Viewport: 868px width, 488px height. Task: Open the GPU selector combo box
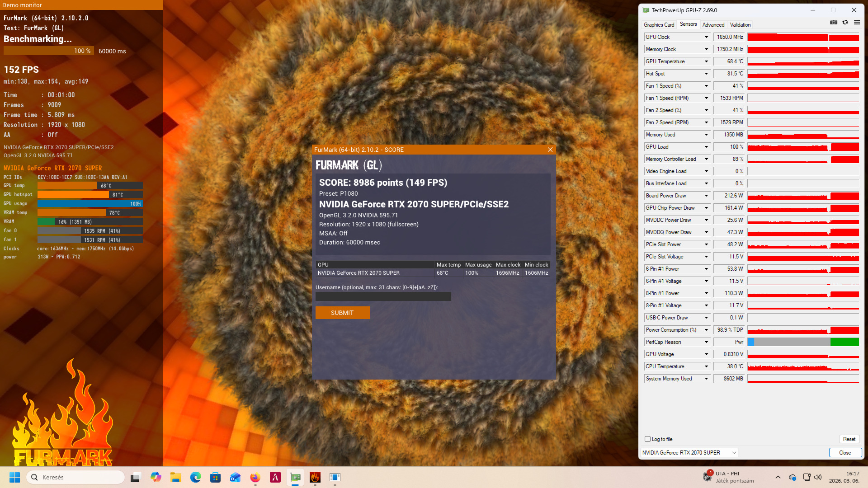tap(689, 452)
